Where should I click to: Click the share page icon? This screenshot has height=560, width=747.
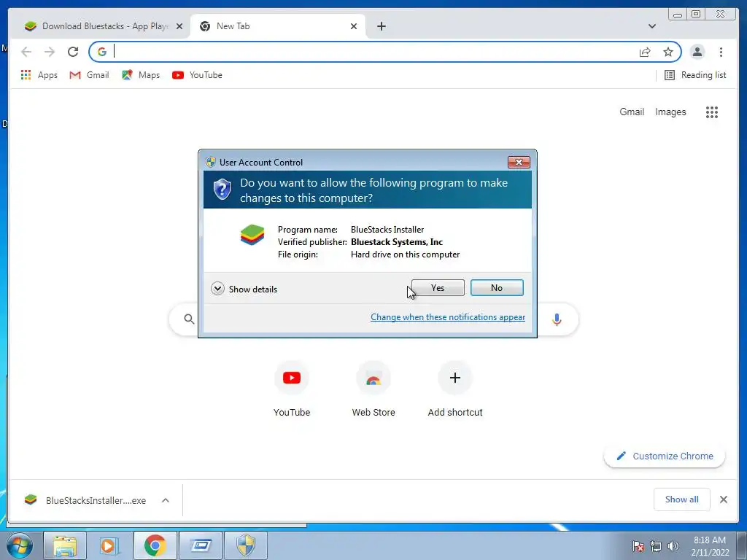click(x=645, y=52)
